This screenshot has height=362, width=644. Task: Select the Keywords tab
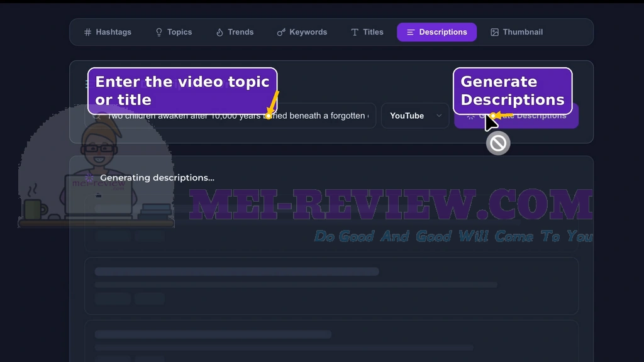pos(302,32)
